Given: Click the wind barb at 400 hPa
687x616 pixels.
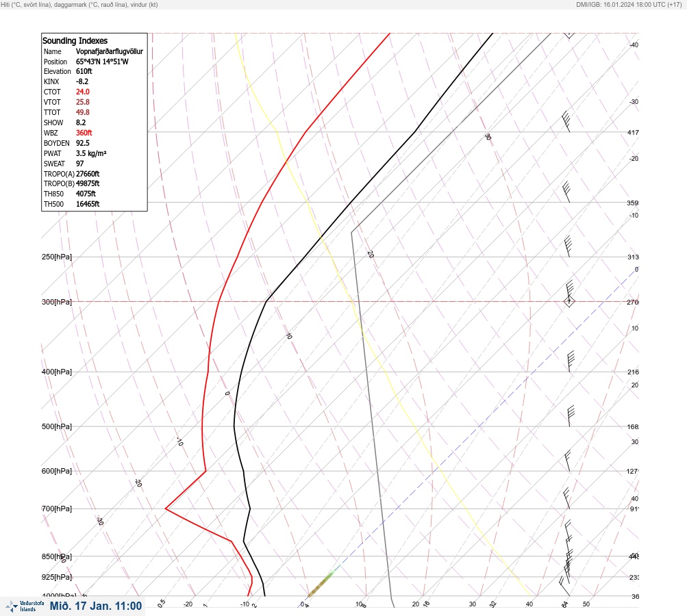Looking at the screenshot, I should tap(571, 361).
